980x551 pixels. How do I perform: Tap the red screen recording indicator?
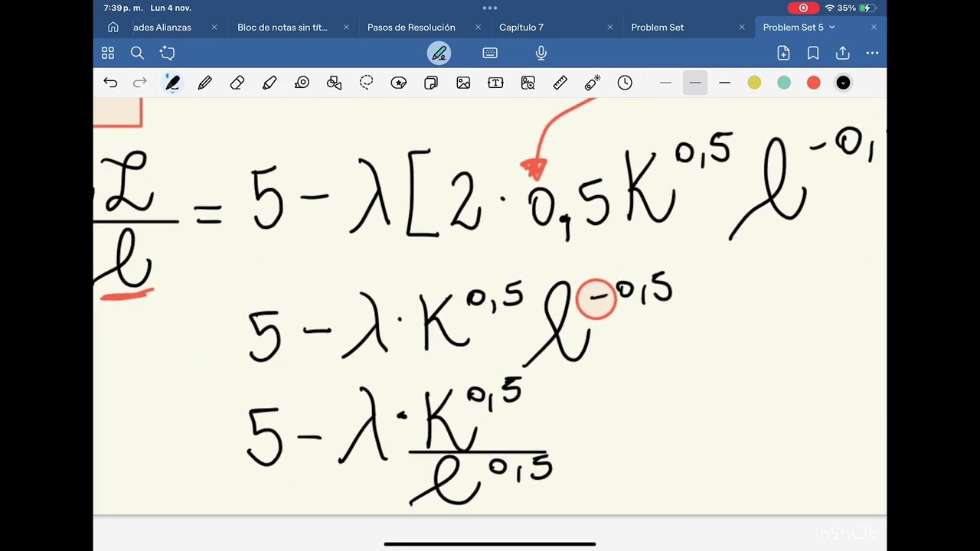pyautogui.click(x=803, y=8)
